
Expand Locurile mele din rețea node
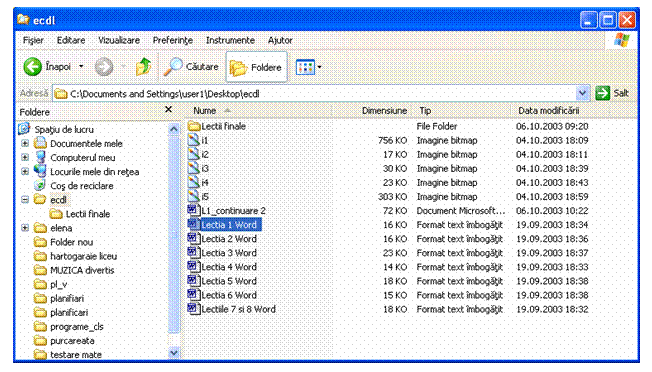[x=25, y=172]
